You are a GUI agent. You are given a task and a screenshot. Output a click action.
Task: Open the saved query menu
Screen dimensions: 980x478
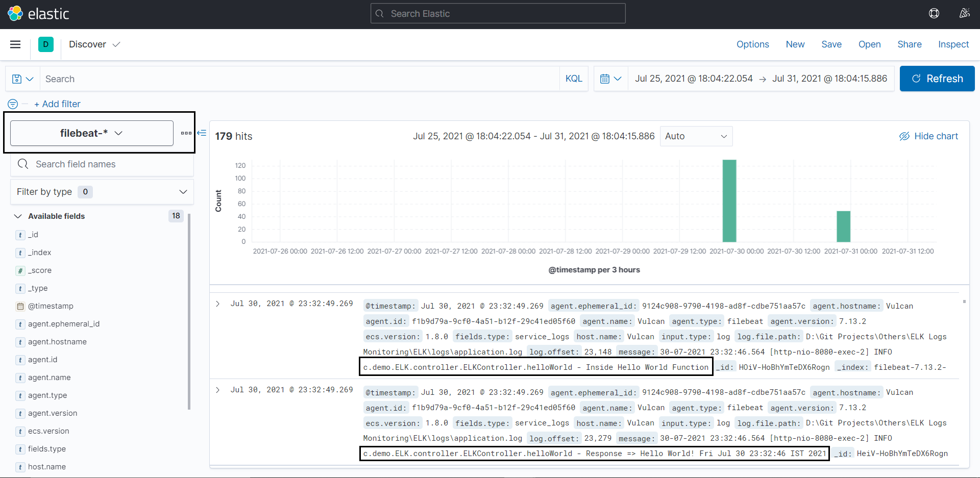[22, 79]
